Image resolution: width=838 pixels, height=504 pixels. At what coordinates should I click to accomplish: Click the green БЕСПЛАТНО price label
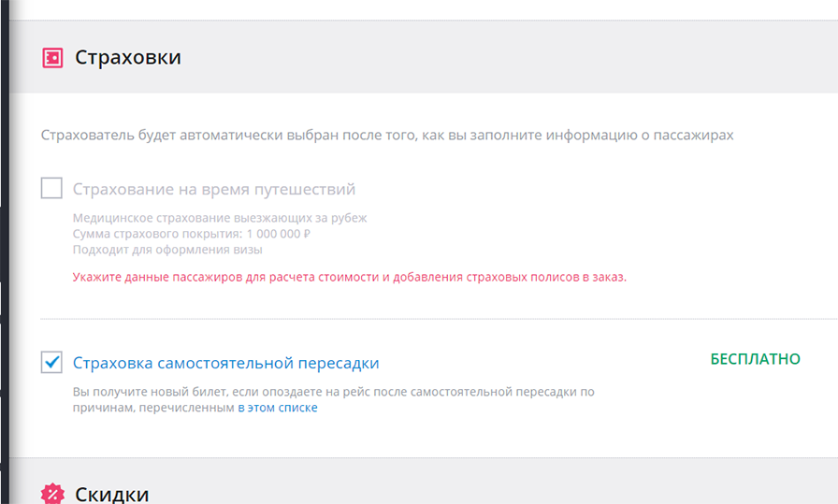pyautogui.click(x=755, y=359)
